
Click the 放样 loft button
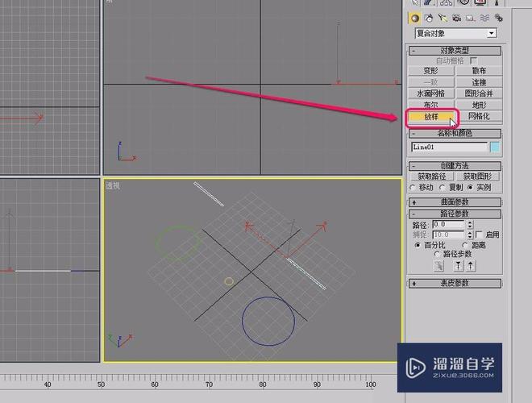[x=431, y=117]
